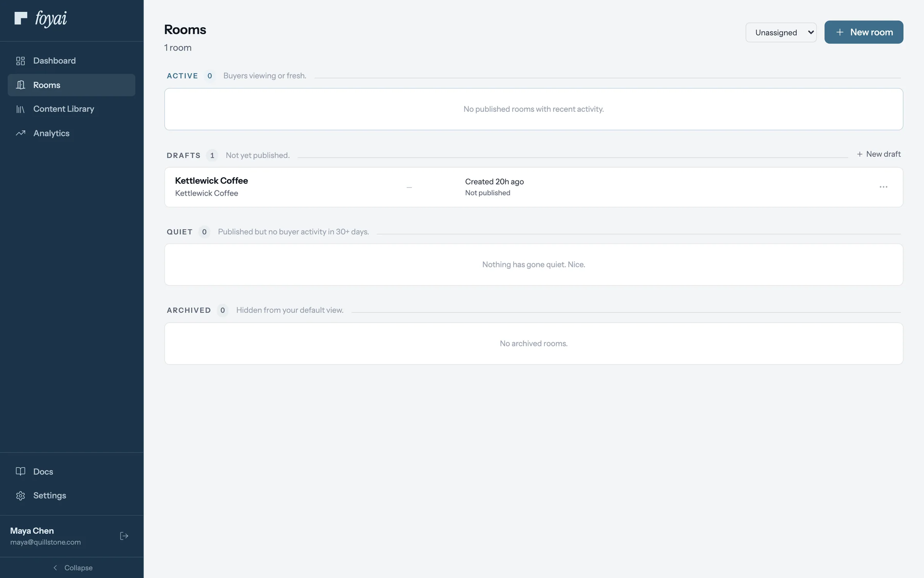The image size is (924, 578).
Task: Open the Kettlewick Coffee more options menu
Action: [x=883, y=187]
